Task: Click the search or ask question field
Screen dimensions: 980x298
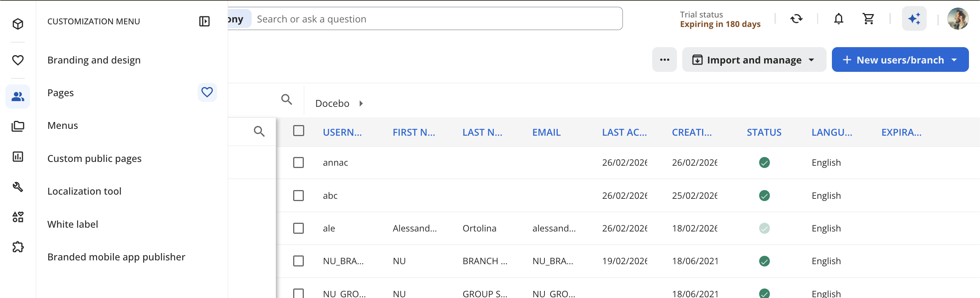Action: tap(437, 19)
